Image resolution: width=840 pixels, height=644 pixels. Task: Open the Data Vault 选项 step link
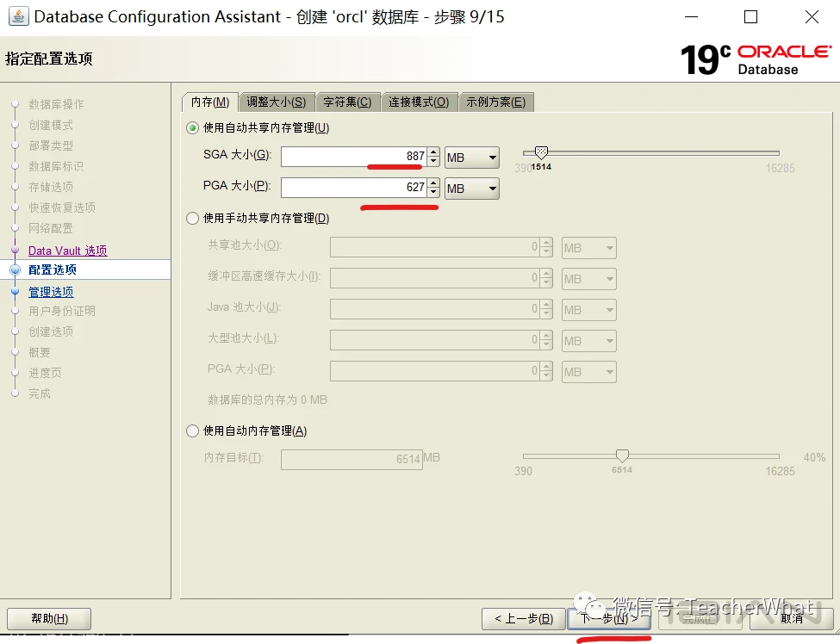(x=67, y=251)
